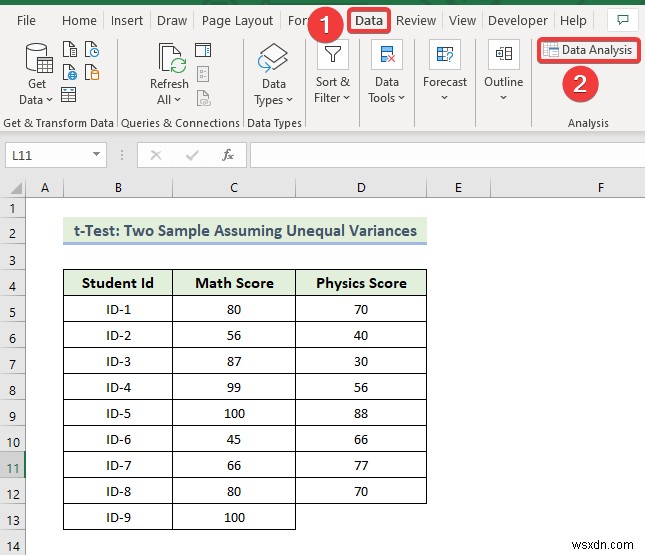Open the Help tab
The width and height of the screenshot is (645, 555).
(573, 20)
